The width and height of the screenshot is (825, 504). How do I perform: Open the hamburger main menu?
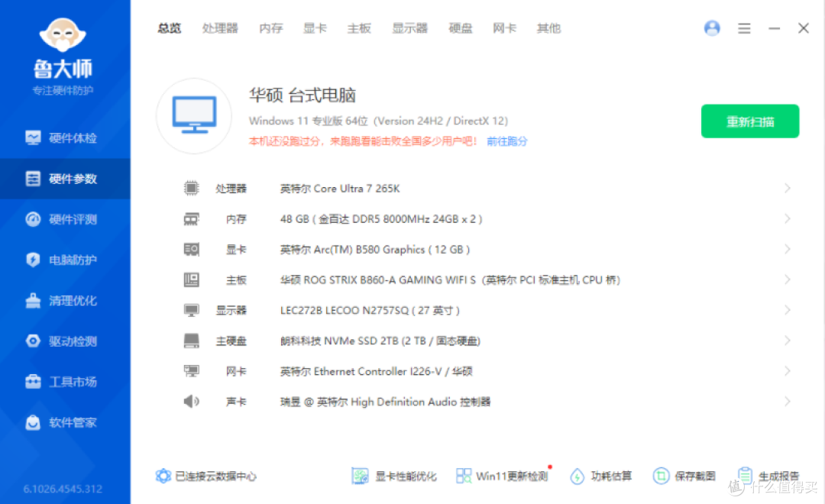coord(744,28)
